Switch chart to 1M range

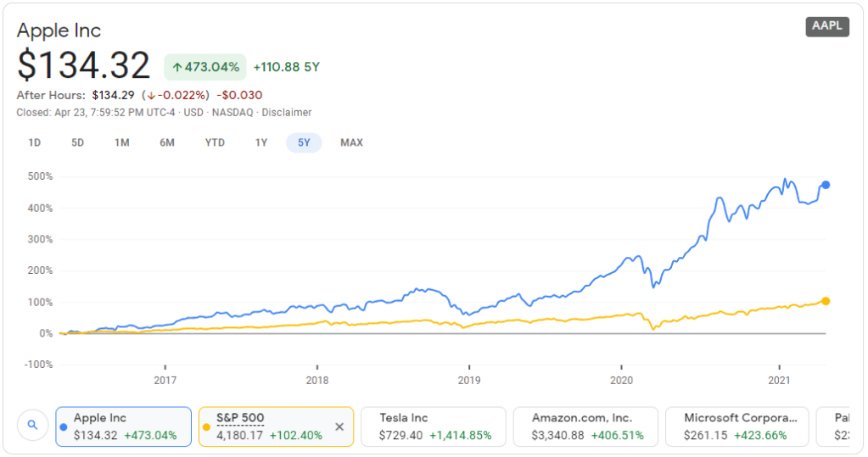point(122,142)
